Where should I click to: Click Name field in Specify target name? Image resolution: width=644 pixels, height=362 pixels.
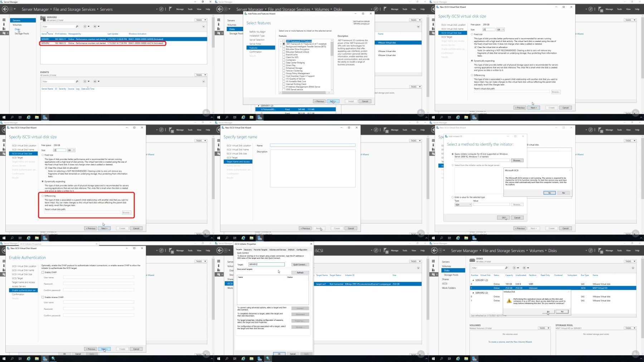[x=313, y=145]
